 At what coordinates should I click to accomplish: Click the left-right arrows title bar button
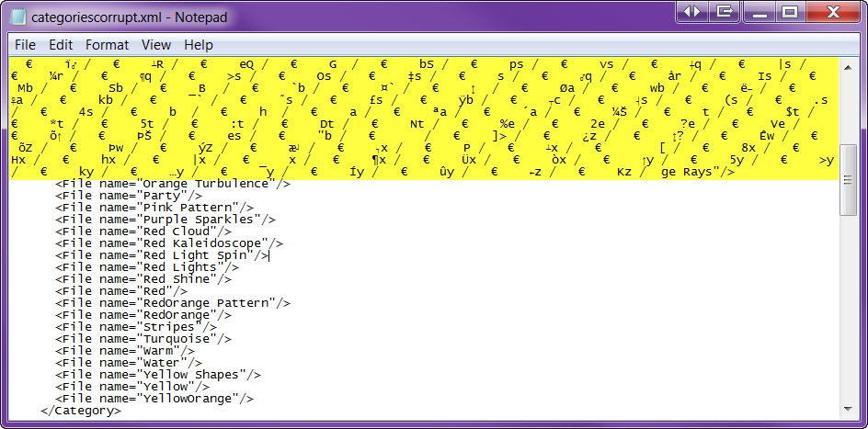click(693, 12)
